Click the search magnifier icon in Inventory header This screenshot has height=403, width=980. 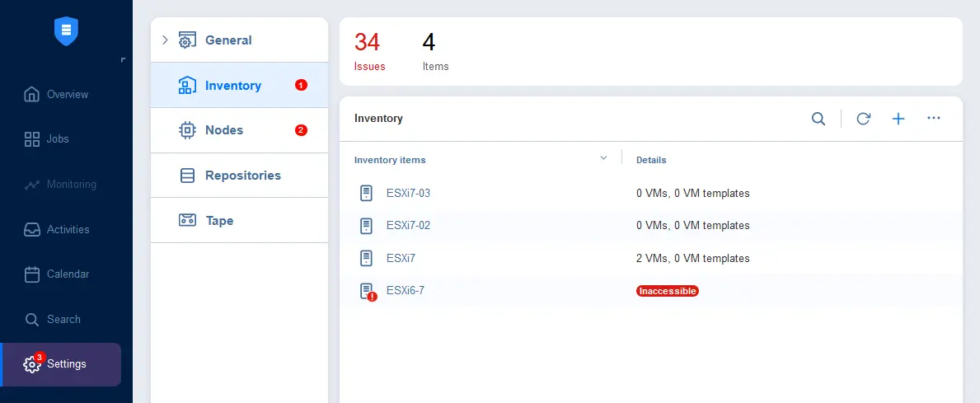coord(818,119)
